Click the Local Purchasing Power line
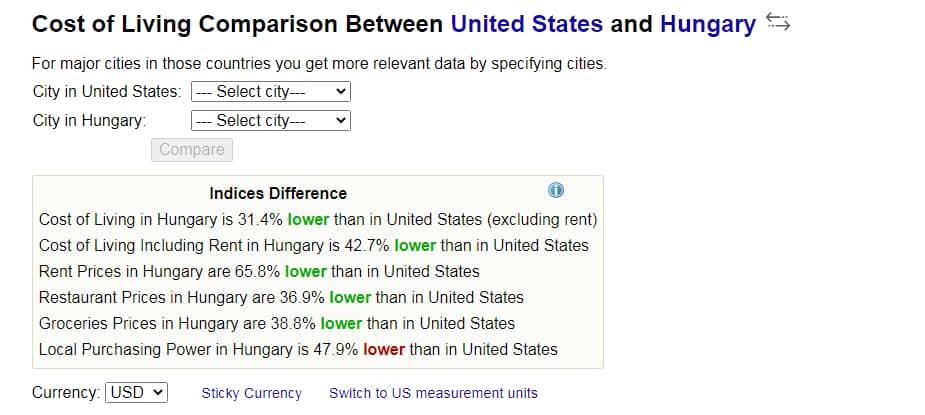This screenshot has height=415, width=925. pyautogui.click(x=298, y=349)
